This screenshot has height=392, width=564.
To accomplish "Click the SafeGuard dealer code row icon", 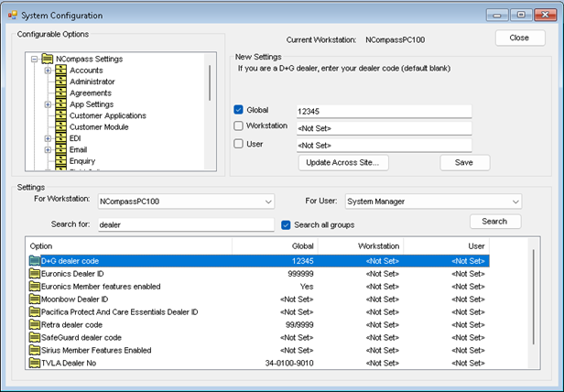I will coord(35,337).
